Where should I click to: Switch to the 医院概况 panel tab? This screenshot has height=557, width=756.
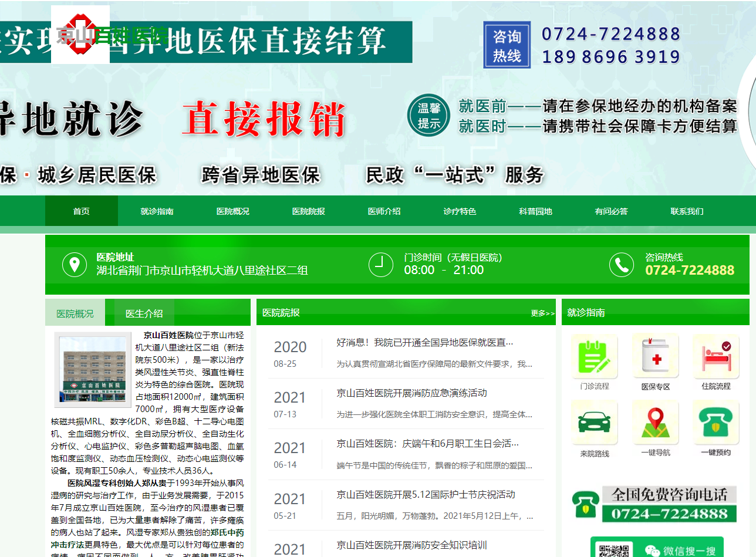pos(75,313)
